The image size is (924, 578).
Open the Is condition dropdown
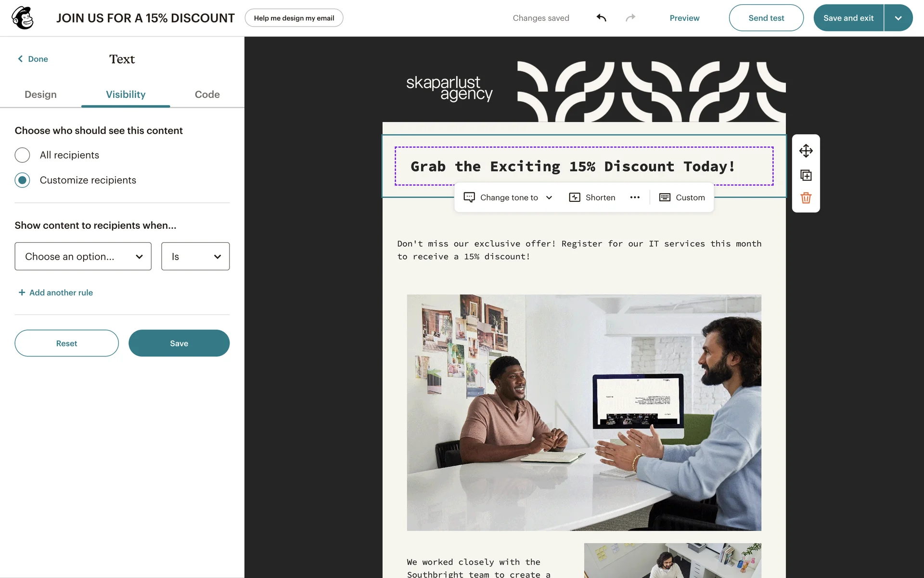coord(195,256)
